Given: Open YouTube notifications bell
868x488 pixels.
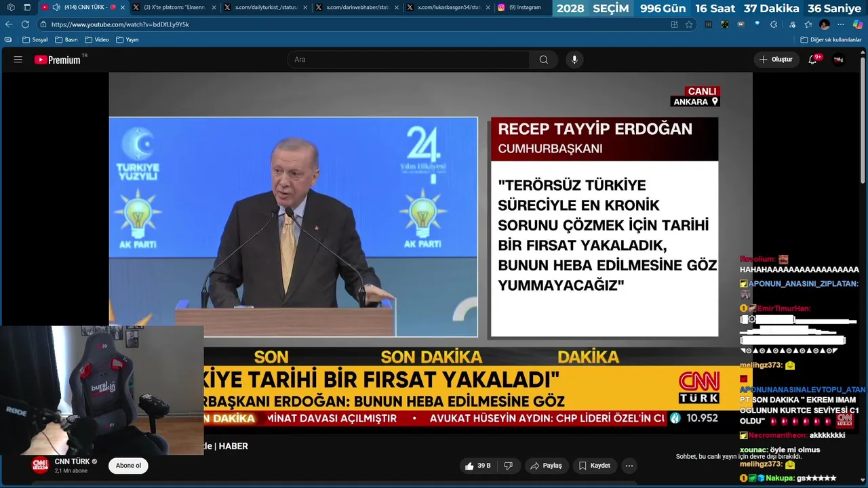Looking at the screenshot, I should pos(813,60).
